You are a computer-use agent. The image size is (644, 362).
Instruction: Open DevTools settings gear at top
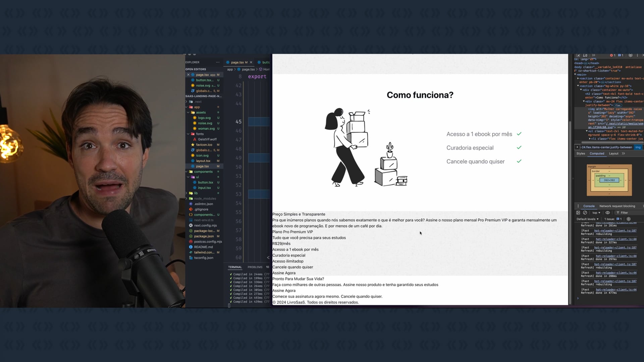pyautogui.click(x=630, y=55)
